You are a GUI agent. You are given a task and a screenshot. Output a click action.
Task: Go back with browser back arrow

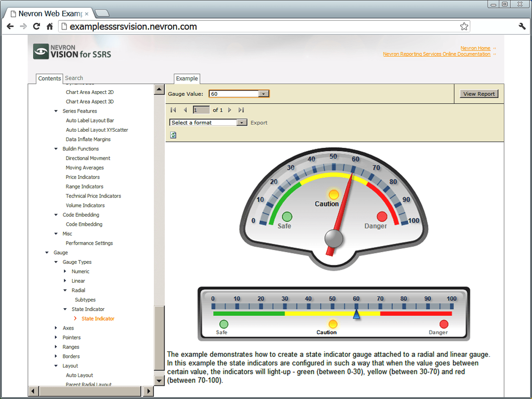click(x=10, y=26)
